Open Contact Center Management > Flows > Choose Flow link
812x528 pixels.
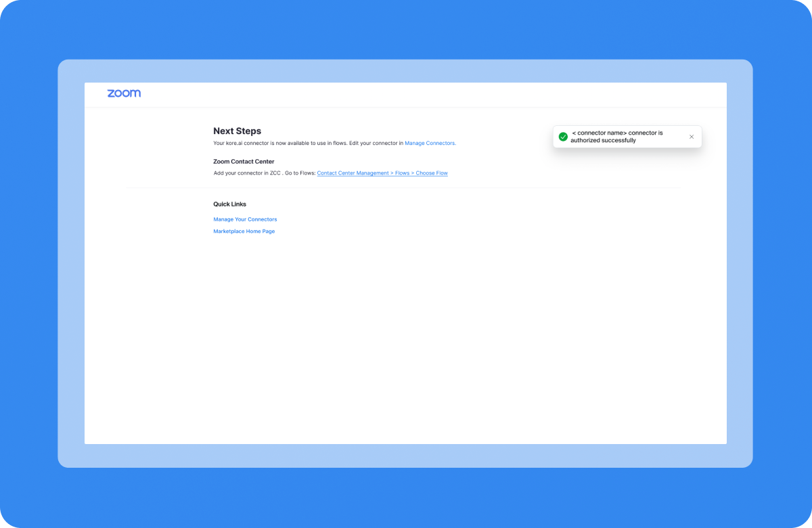click(x=382, y=173)
